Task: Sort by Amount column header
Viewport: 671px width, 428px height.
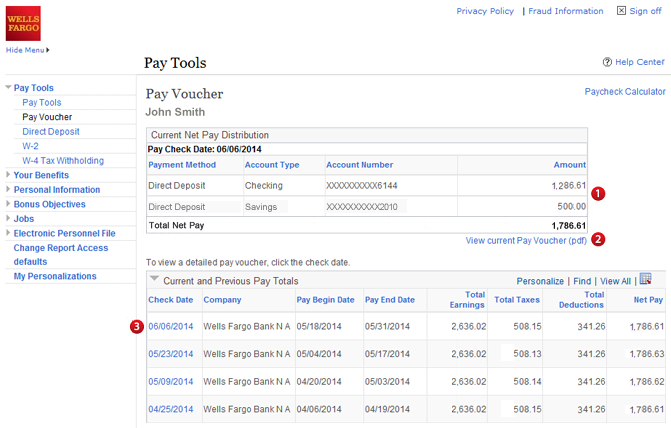Action: click(x=570, y=165)
